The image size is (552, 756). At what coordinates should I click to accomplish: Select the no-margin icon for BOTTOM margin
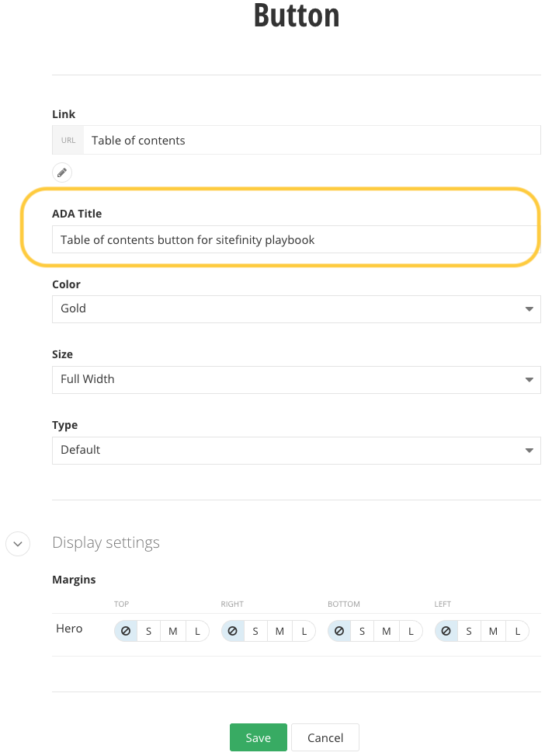(339, 630)
